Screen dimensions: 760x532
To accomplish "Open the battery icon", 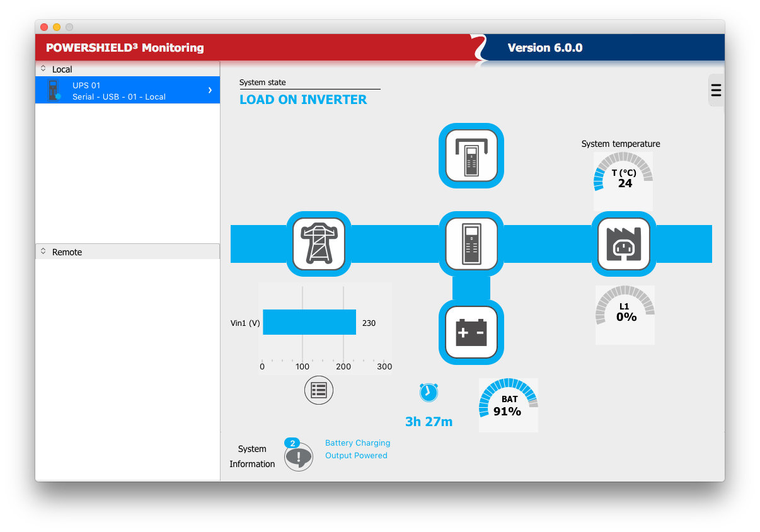I will (x=471, y=332).
